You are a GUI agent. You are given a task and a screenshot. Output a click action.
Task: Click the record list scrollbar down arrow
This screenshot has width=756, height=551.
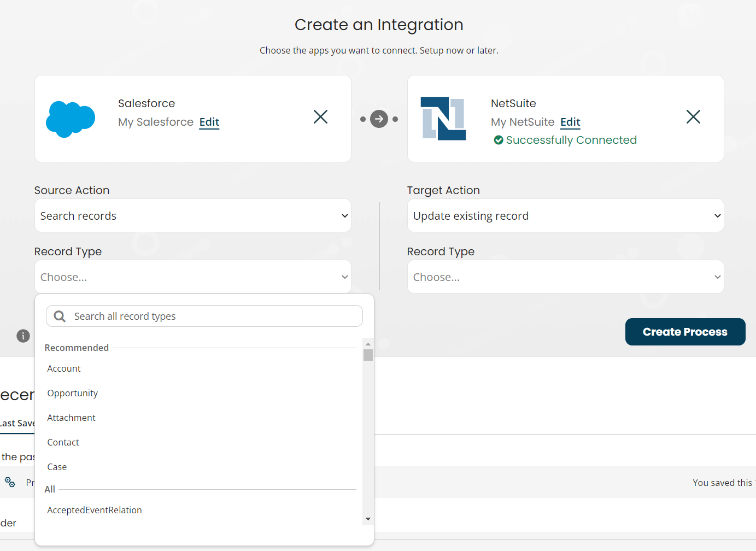367,519
